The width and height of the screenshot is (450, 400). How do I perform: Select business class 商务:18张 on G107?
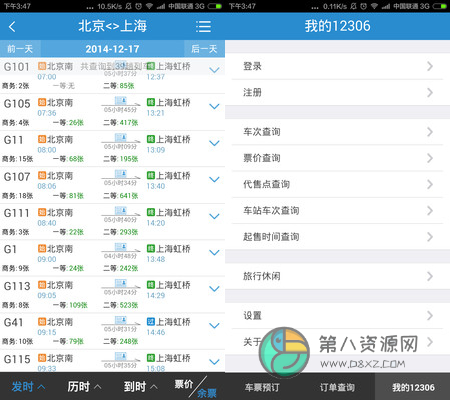[x=18, y=196]
